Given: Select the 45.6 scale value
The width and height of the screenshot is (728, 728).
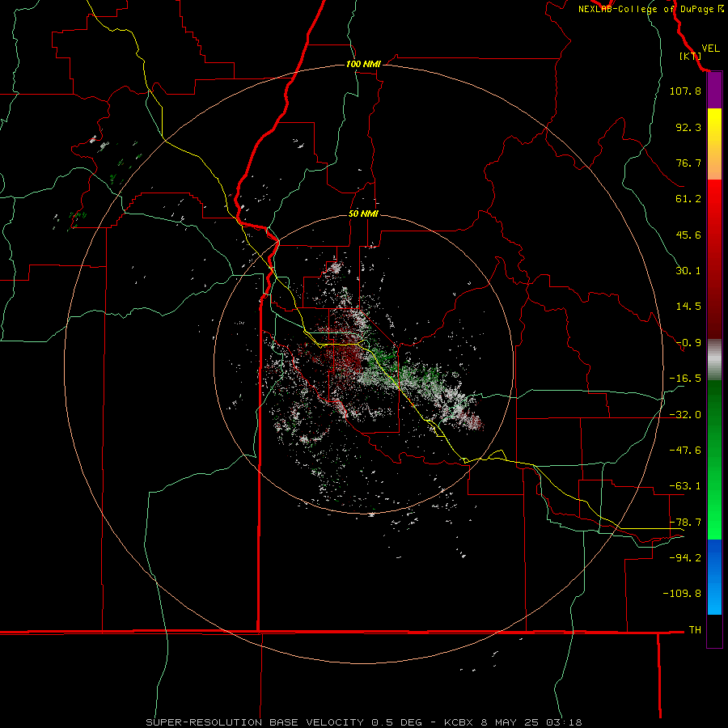Looking at the screenshot, I should coord(688,235).
